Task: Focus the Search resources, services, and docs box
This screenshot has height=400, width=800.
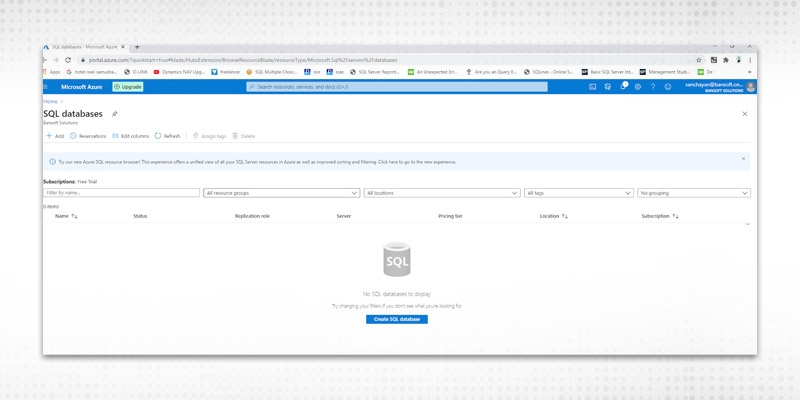Action: 396,87
